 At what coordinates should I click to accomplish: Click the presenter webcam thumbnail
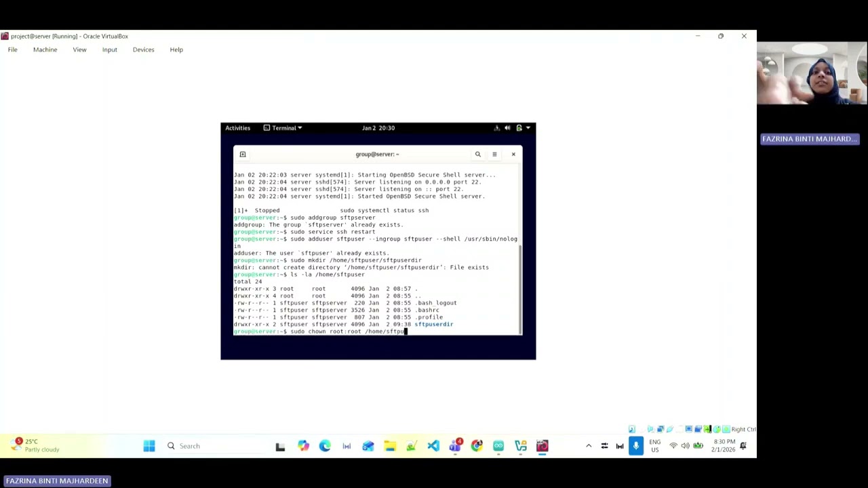812,74
